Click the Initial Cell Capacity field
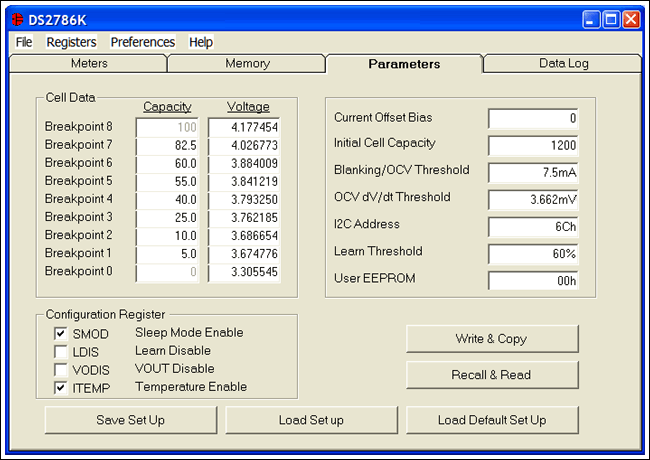 [x=532, y=145]
